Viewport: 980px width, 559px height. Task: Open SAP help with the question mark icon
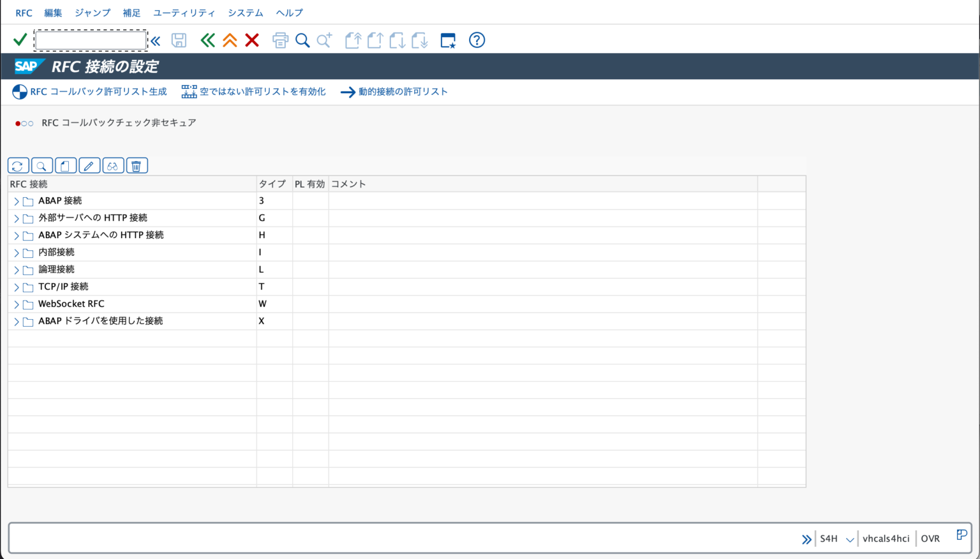point(476,40)
